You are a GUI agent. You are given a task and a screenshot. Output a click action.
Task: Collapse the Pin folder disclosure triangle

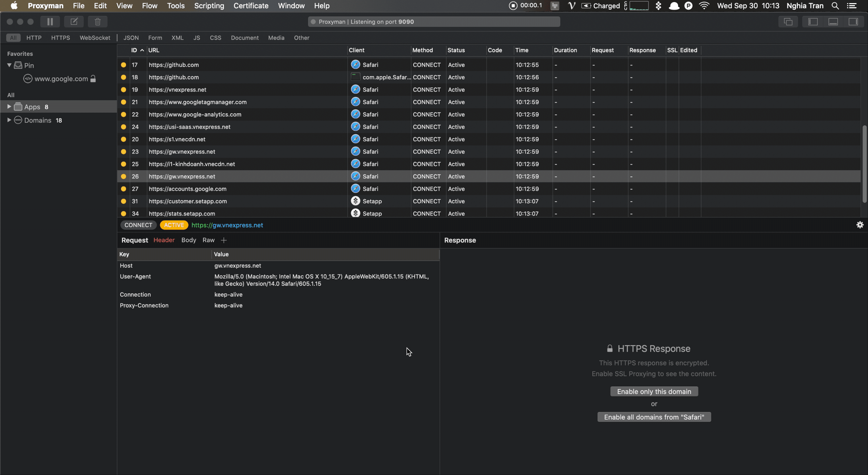tap(9, 65)
